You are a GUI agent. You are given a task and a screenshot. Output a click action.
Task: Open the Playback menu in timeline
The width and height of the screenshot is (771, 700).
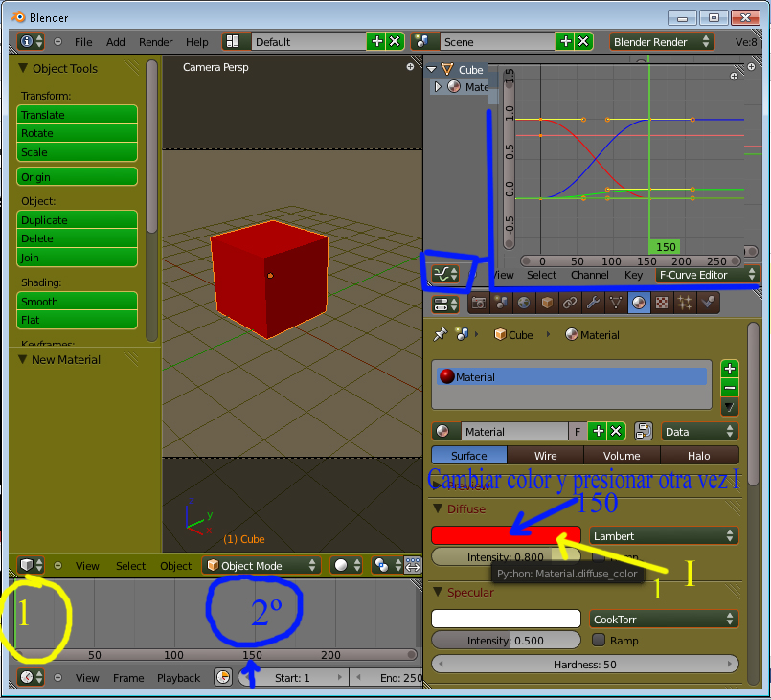click(178, 678)
